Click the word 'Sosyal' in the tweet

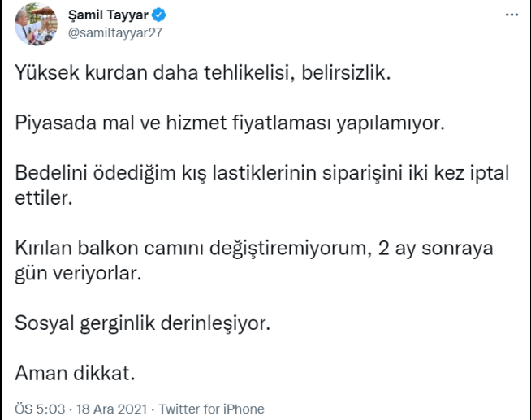(x=43, y=325)
